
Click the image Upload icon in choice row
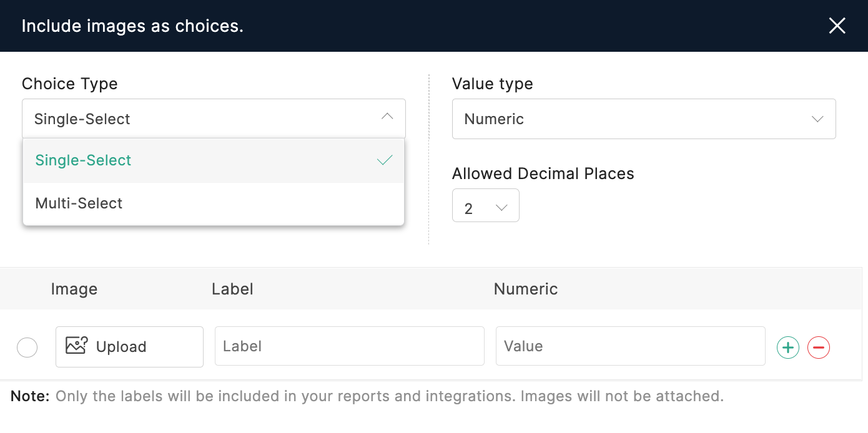pyautogui.click(x=76, y=346)
